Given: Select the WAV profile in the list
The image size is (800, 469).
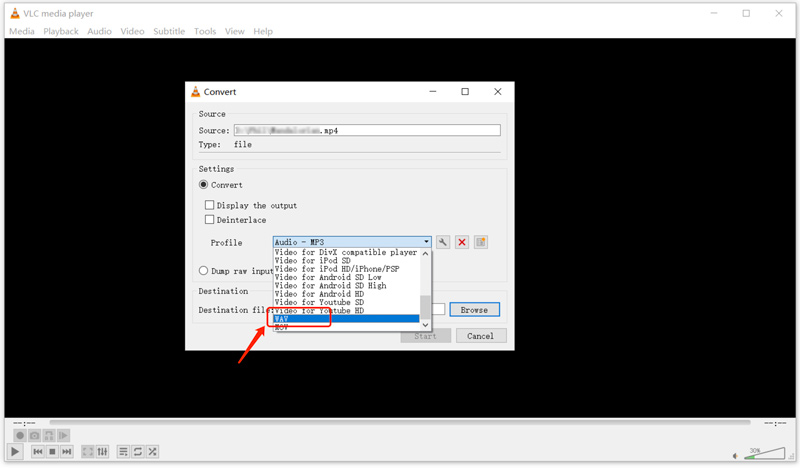Looking at the screenshot, I should pos(346,318).
